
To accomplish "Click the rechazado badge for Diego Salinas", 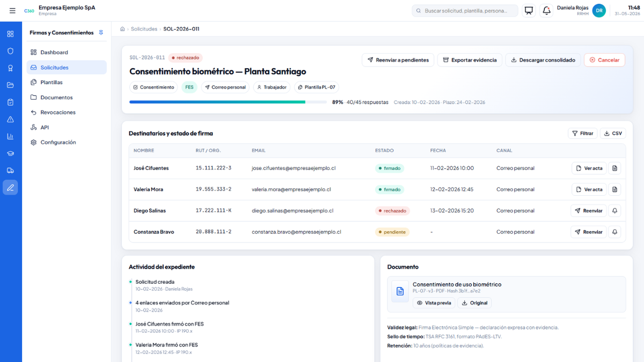I will (392, 211).
